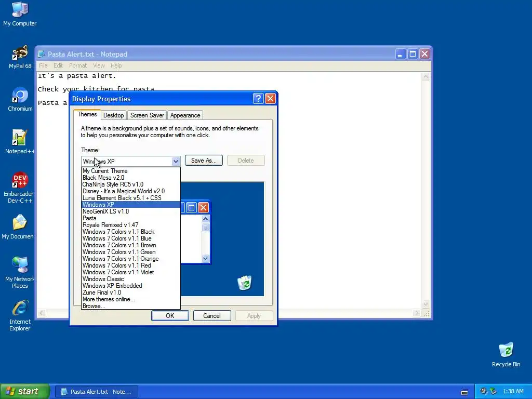Select Disney - It's a Magical World v2.0
The image size is (532, 399).
point(131,191)
